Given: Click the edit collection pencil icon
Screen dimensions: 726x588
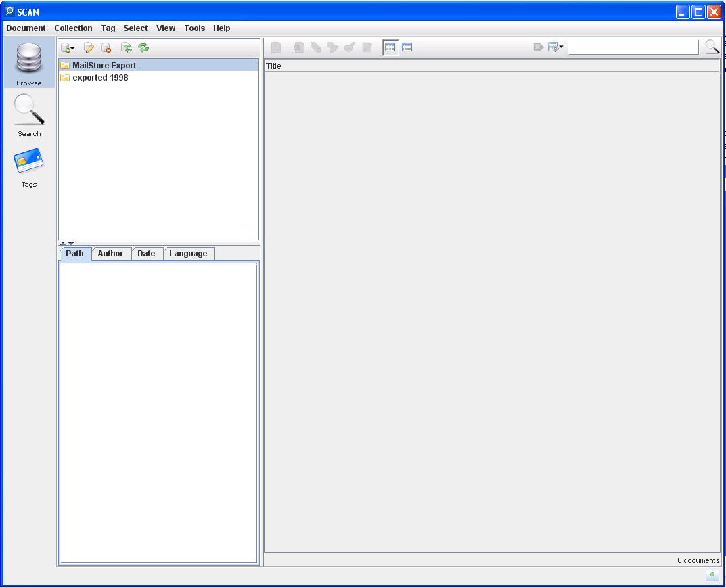Looking at the screenshot, I should 89,47.
